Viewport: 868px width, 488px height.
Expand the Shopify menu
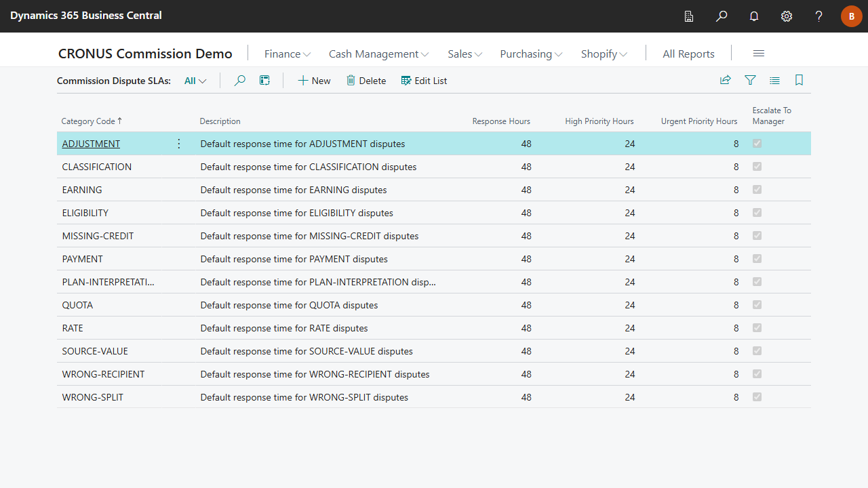[604, 54]
